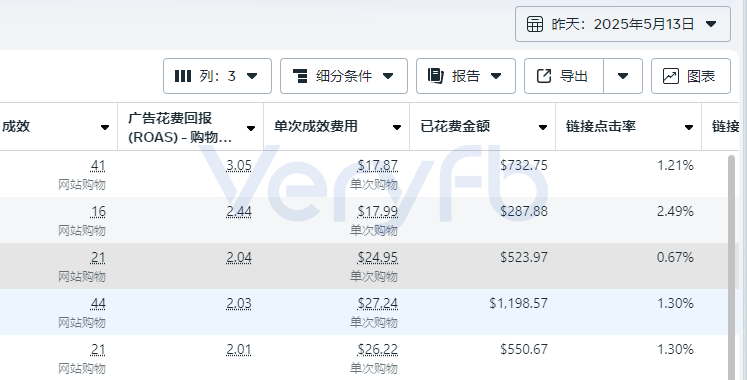
Task: Click the 成效 column header
Action: (x=58, y=127)
